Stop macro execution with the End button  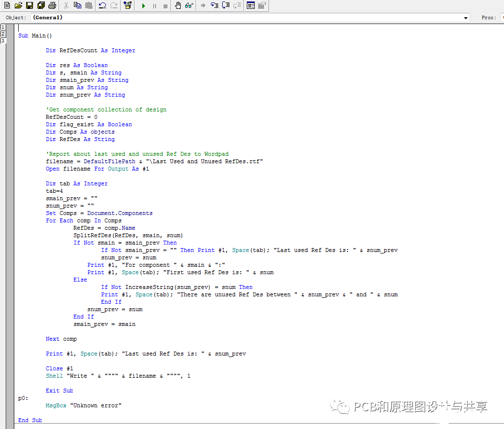click(165, 6)
